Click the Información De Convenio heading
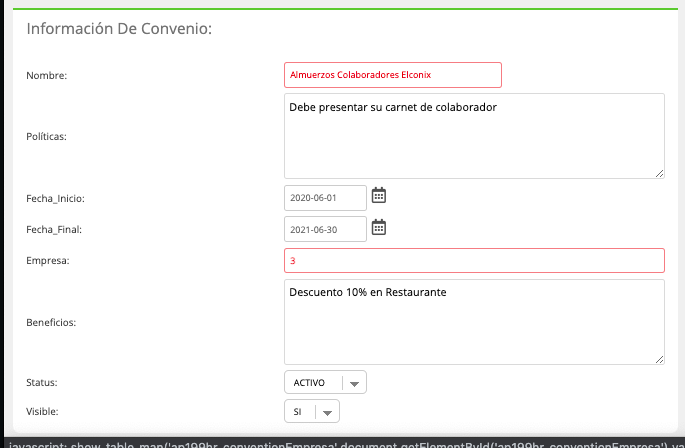The width and height of the screenshot is (685, 448). coord(119,29)
